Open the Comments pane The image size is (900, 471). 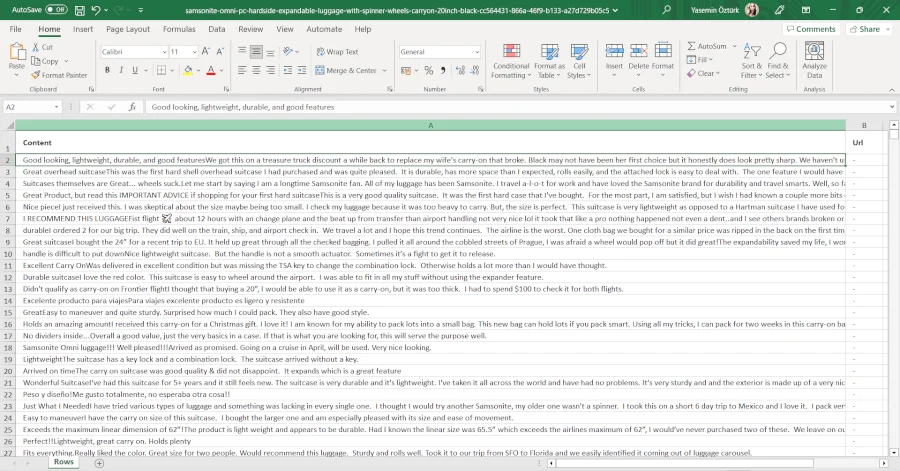tap(811, 29)
